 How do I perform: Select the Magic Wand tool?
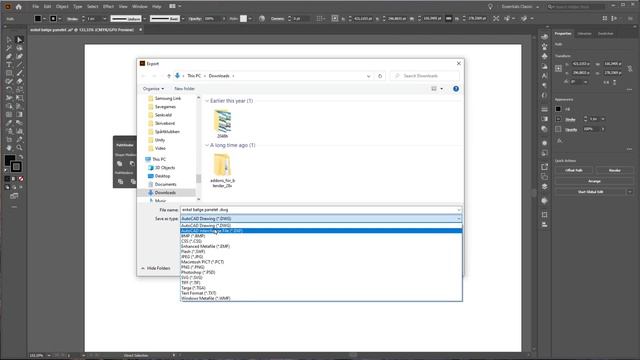9,48
